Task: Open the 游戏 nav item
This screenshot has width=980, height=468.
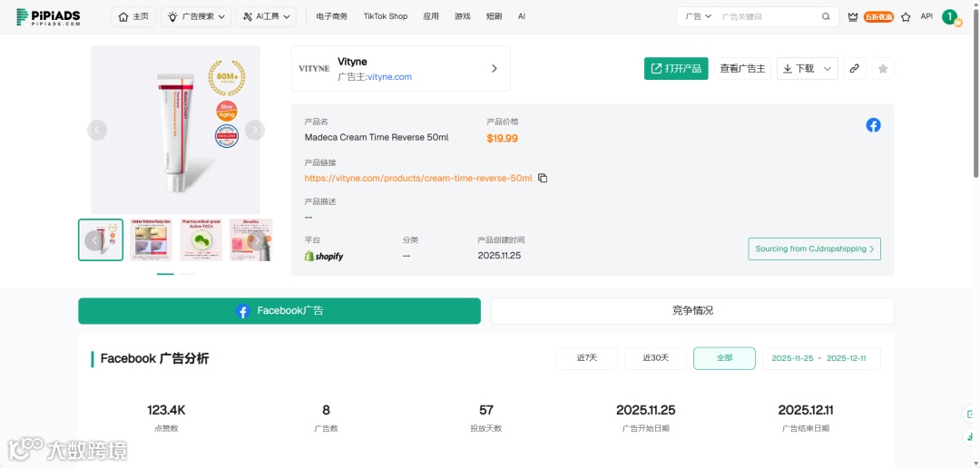Action: pos(463,17)
